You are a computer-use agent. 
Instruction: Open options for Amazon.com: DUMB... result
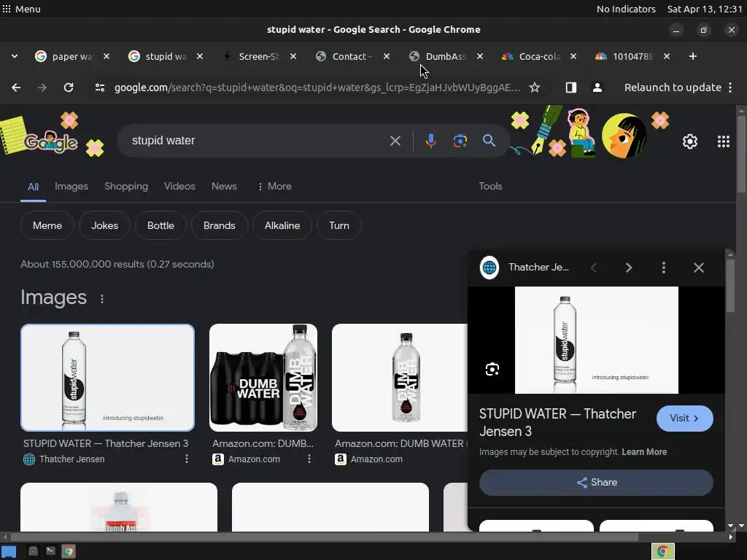(309, 459)
